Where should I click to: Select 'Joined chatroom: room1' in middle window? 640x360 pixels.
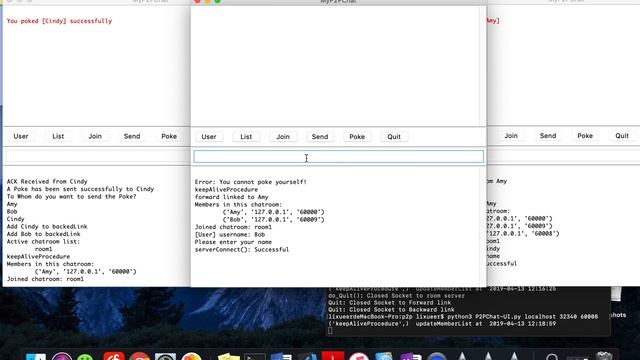click(x=233, y=227)
